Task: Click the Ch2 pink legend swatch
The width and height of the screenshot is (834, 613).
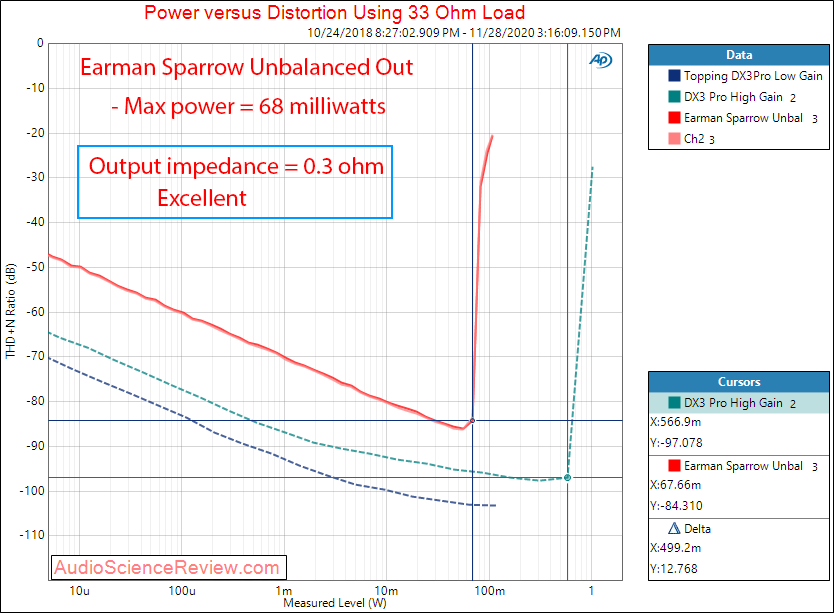Action: pos(674,138)
